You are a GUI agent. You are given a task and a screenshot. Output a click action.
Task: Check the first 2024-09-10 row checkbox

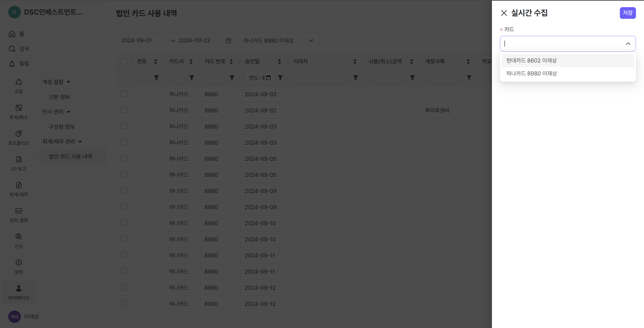(124, 223)
